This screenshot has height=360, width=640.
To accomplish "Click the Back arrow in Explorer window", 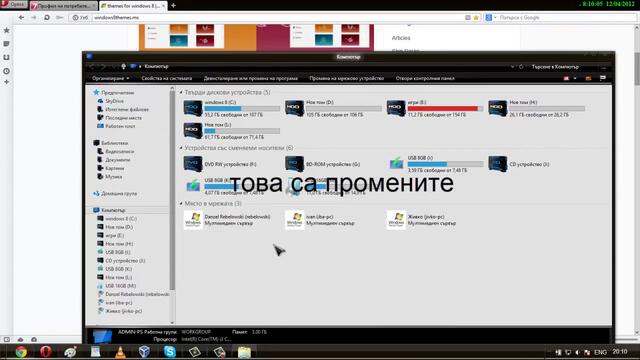I will pyautogui.click(x=92, y=67).
